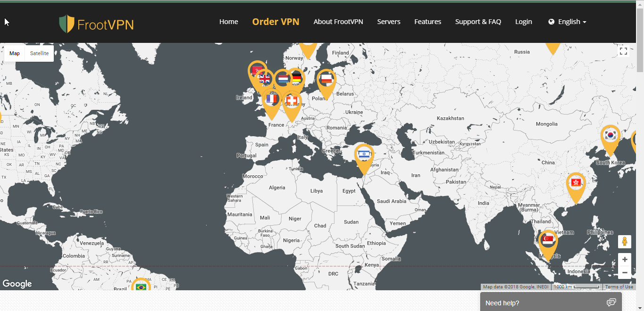Click the chat bubble icon in help widget
The image size is (644, 311).
(x=611, y=303)
